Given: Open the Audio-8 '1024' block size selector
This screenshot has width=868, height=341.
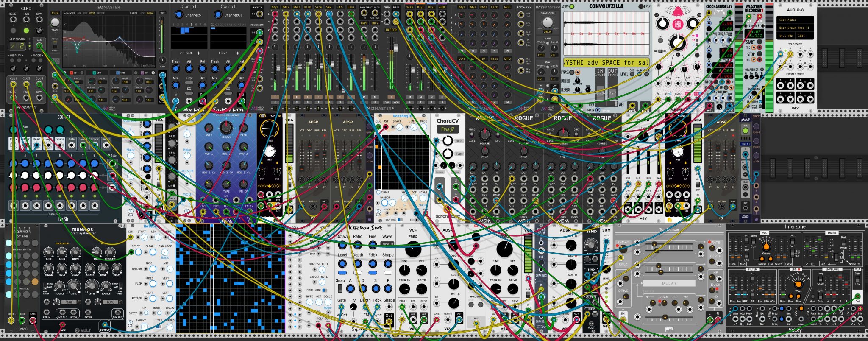Looking at the screenshot, I should pyautogui.click(x=804, y=36).
